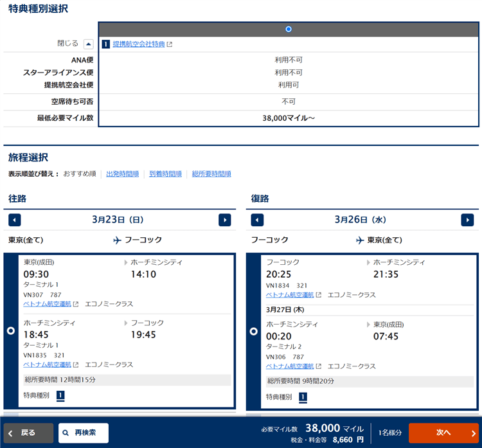Viewport: 482px width, 448px height.
Task: Click the 再検索 search again button
Action: (x=84, y=433)
